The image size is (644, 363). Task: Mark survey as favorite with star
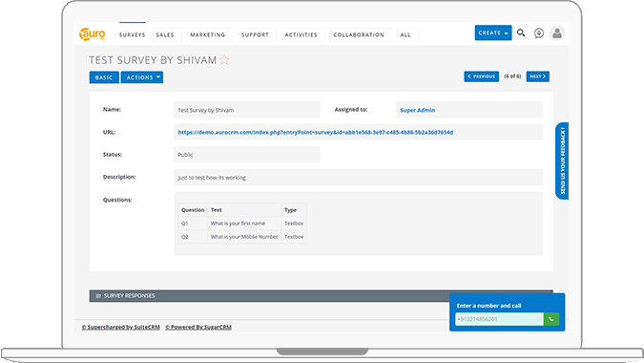tap(224, 60)
